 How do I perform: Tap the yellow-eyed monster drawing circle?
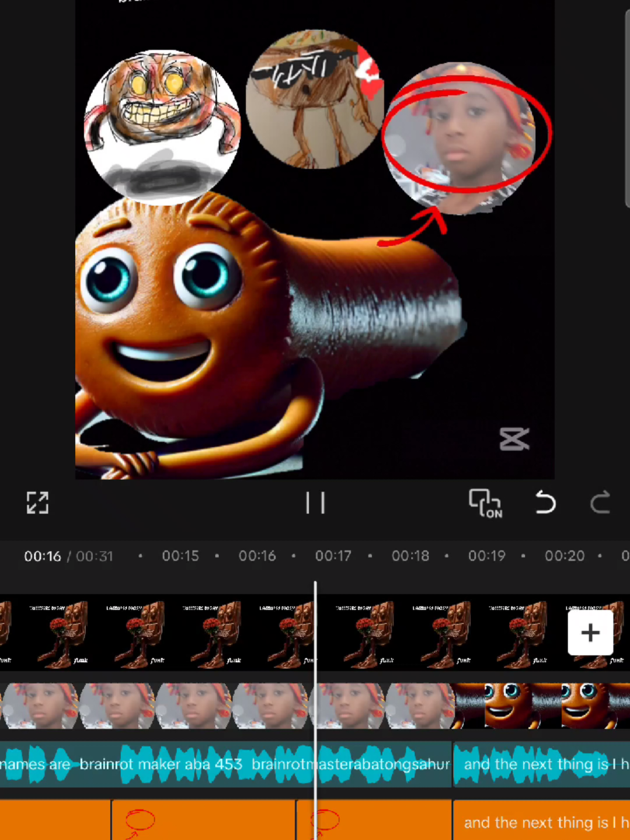(x=162, y=127)
